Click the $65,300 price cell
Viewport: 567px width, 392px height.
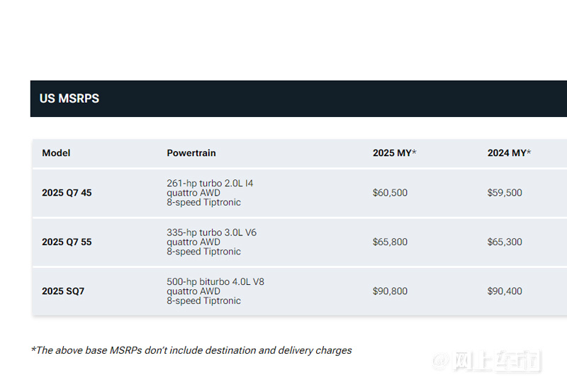point(505,242)
